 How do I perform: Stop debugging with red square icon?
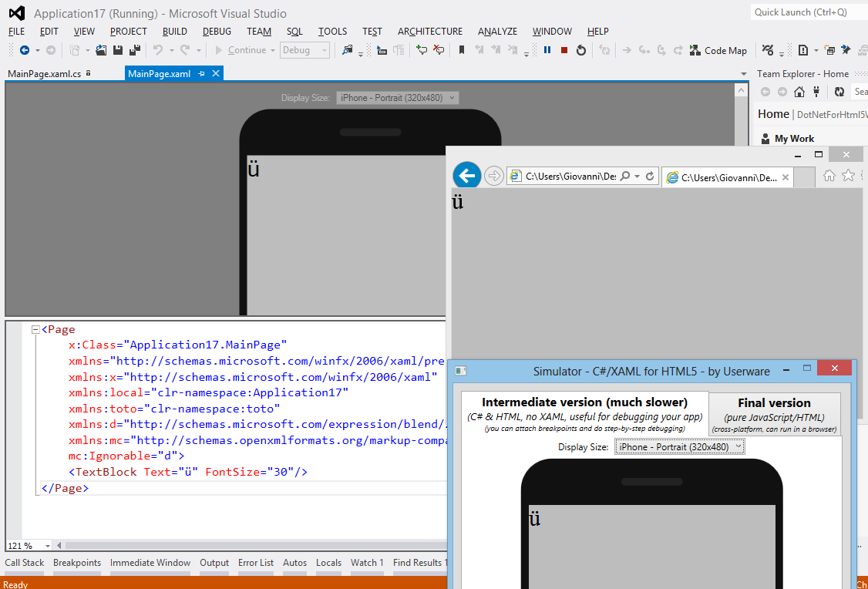pos(564,50)
